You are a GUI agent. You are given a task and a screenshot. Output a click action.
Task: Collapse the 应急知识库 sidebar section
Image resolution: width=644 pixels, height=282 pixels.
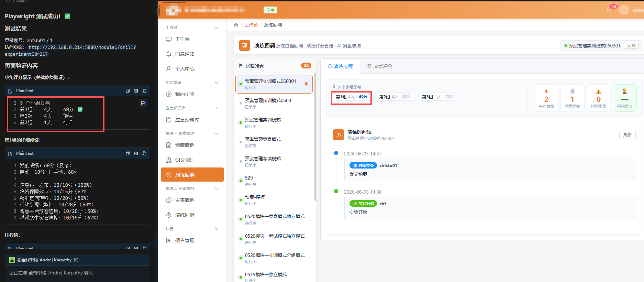(x=192, y=108)
